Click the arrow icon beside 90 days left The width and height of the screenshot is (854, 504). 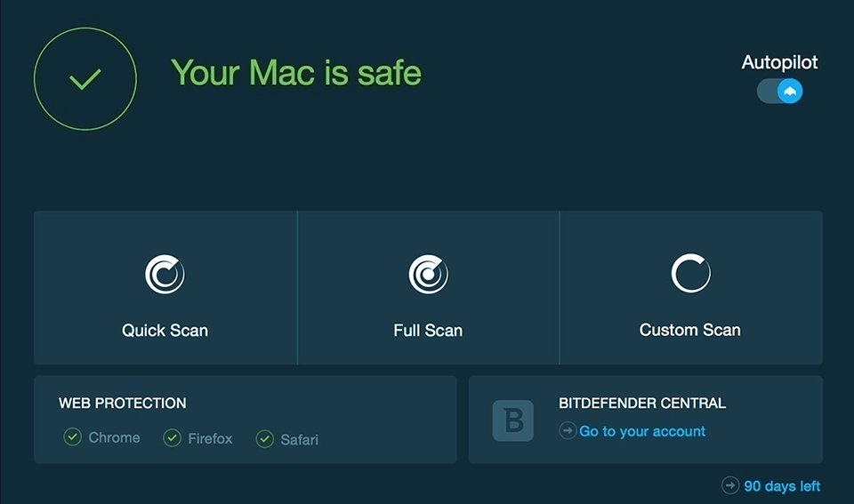pyautogui.click(x=731, y=485)
